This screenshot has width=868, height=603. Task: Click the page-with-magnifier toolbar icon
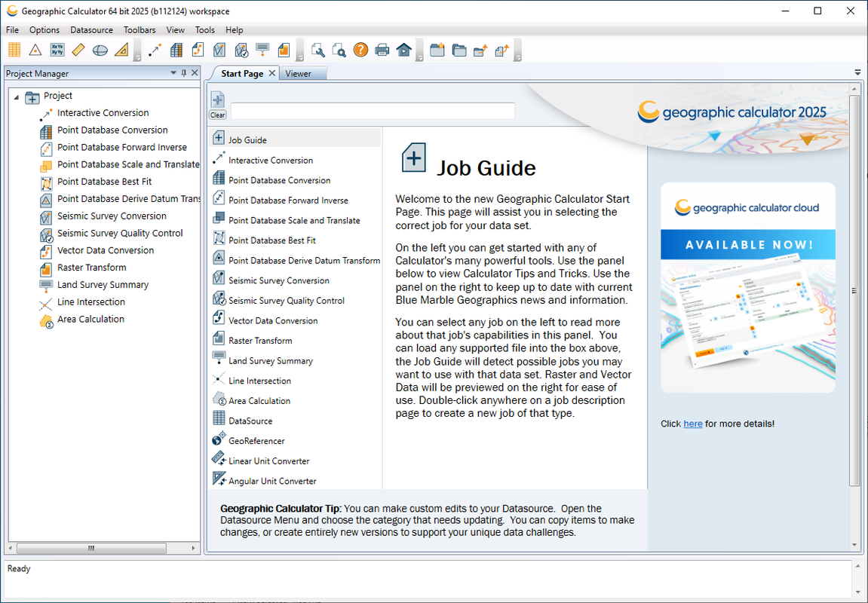(339, 50)
